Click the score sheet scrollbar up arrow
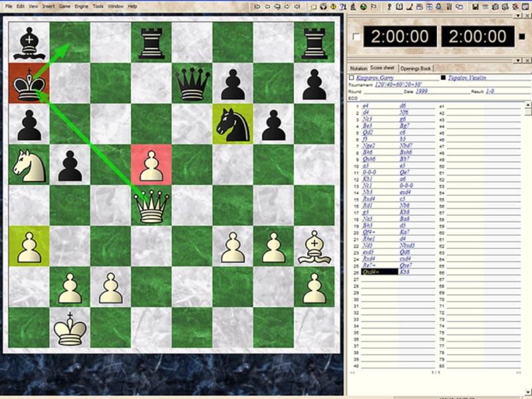The width and height of the screenshot is (532, 399). (528, 104)
